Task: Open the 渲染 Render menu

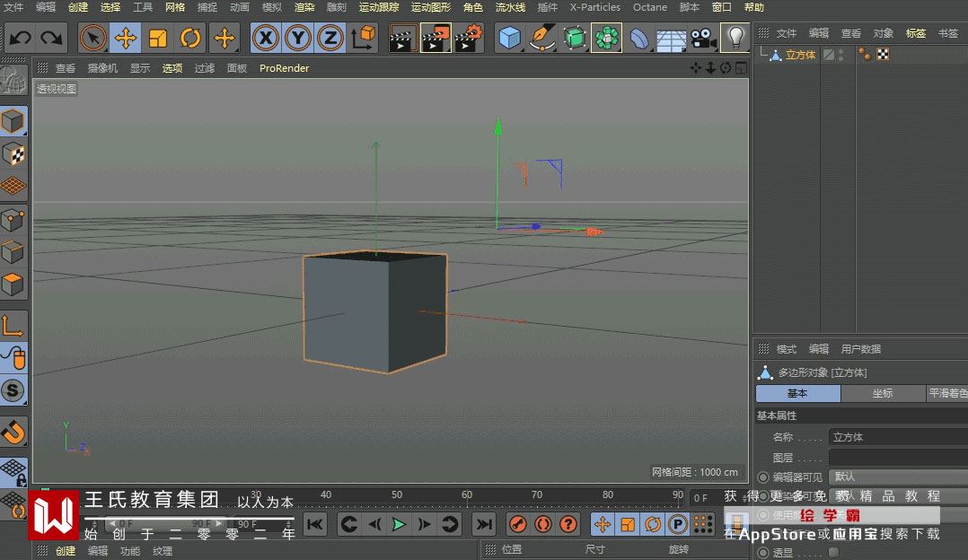Action: pyautogui.click(x=304, y=7)
